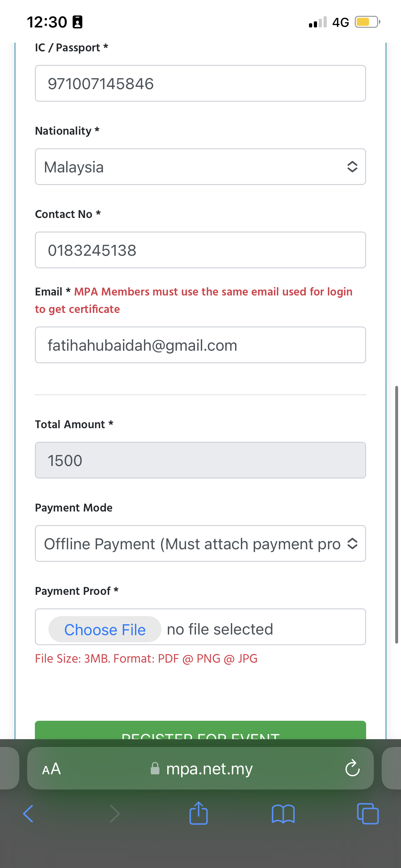Tap the Nationality dropdown chevron arrows
401x868 pixels.
(x=352, y=167)
